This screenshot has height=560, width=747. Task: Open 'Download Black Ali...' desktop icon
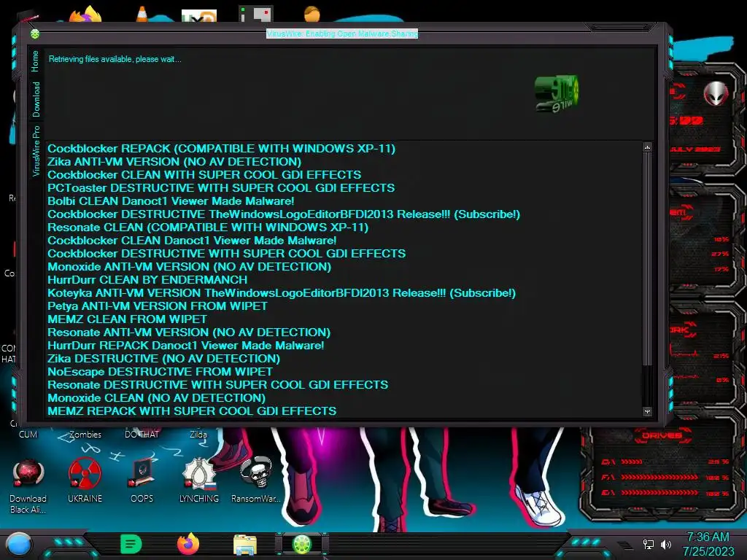tap(28, 486)
